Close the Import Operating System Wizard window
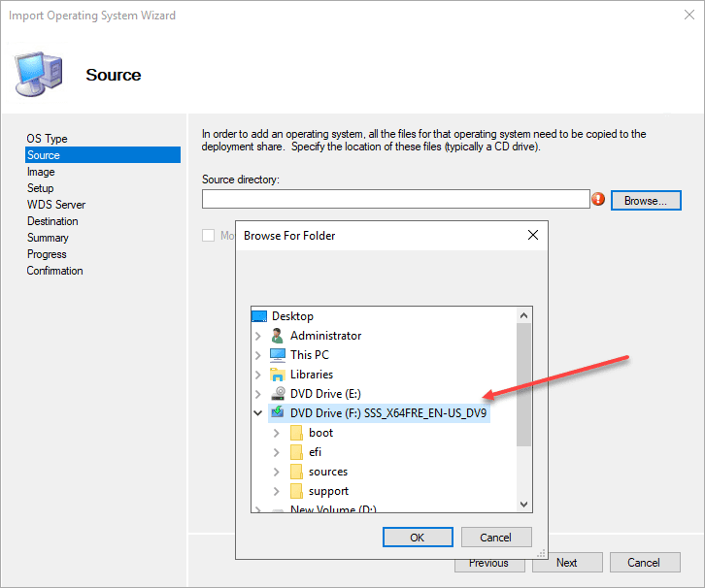 (x=688, y=15)
